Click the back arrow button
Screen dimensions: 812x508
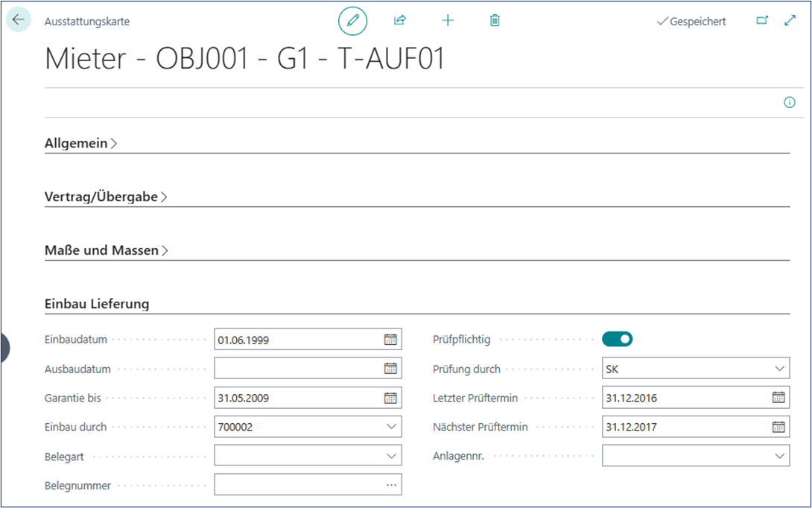19,20
